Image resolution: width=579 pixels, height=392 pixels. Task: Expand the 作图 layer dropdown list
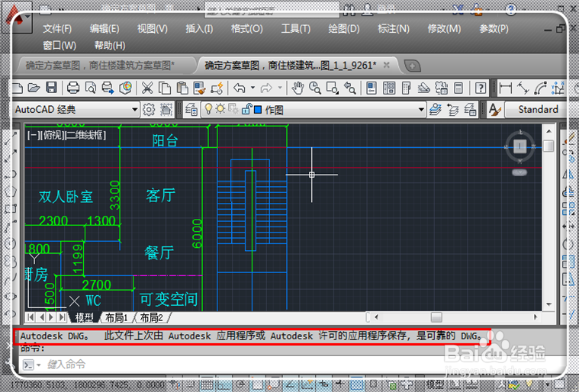tap(421, 109)
